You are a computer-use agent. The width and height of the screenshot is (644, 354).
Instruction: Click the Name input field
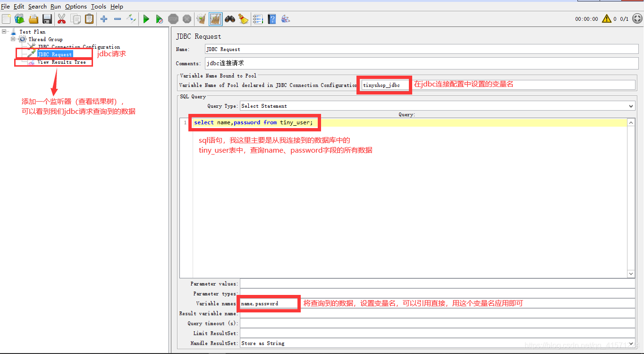[422, 49]
